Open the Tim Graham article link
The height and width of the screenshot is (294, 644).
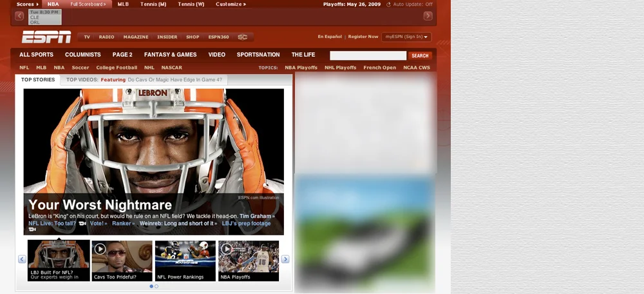[x=257, y=216]
